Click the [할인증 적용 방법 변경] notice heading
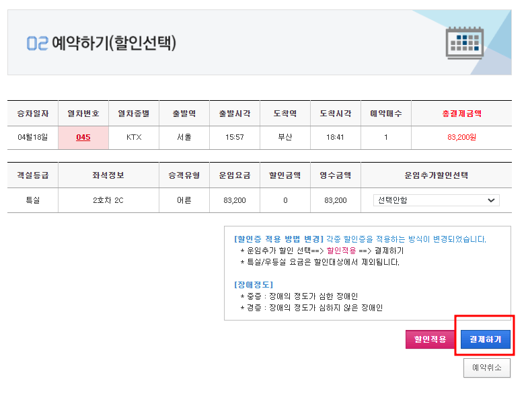528x420 pixels. pos(278,239)
